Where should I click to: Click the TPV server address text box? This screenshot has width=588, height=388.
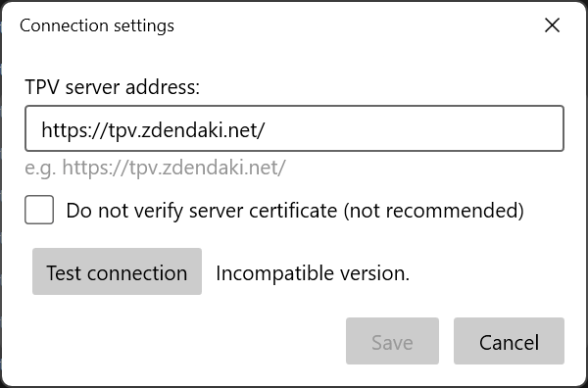point(294,128)
